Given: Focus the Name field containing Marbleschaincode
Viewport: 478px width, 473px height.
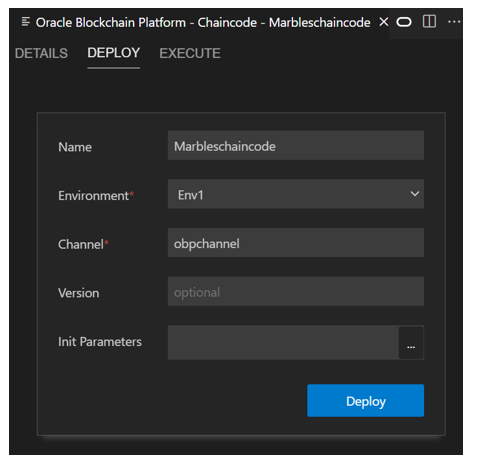Looking at the screenshot, I should click(296, 145).
